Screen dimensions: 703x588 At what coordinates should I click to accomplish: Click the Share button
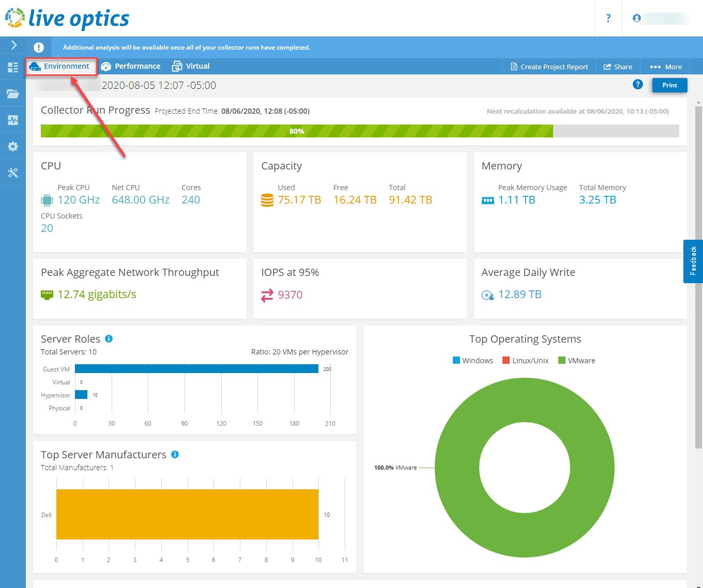click(x=618, y=67)
